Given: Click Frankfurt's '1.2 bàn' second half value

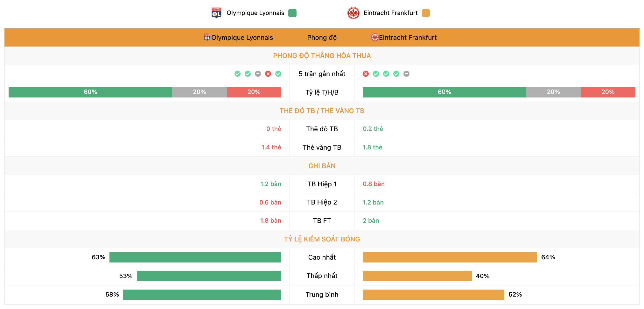Looking at the screenshot, I should (373, 202).
